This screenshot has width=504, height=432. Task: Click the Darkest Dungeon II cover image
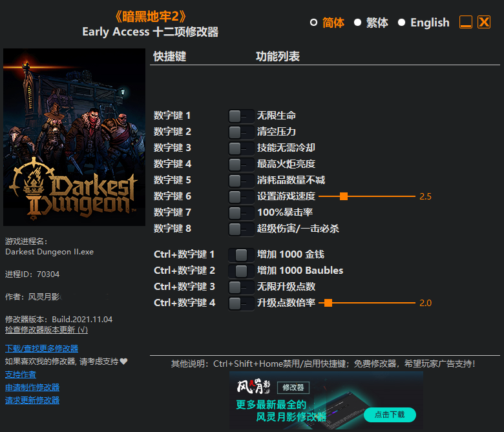(74, 137)
